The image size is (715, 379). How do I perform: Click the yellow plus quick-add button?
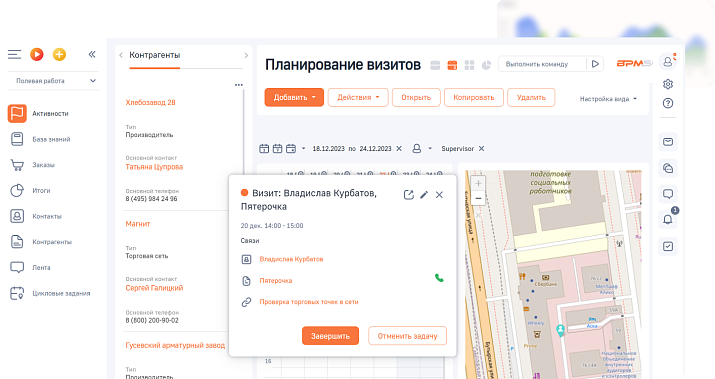pos(59,55)
